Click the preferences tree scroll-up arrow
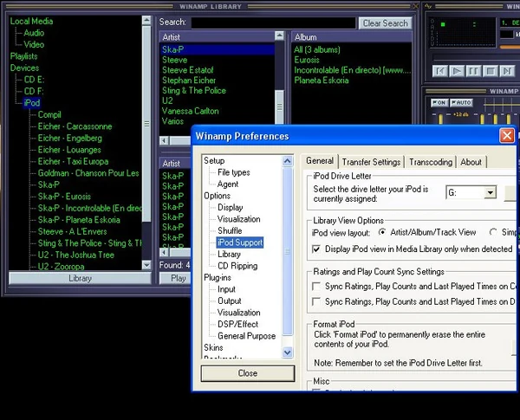The height and width of the screenshot is (420, 520). [x=287, y=161]
